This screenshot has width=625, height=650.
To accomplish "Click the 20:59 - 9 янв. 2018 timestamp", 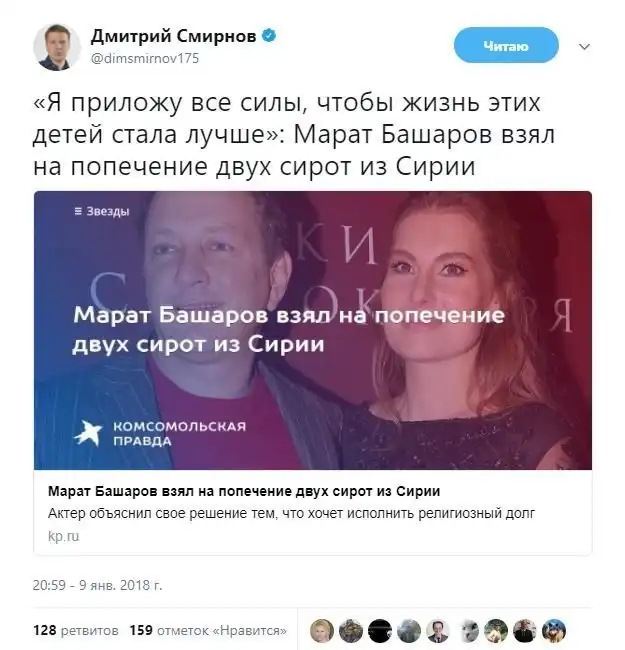I will 98,585.
